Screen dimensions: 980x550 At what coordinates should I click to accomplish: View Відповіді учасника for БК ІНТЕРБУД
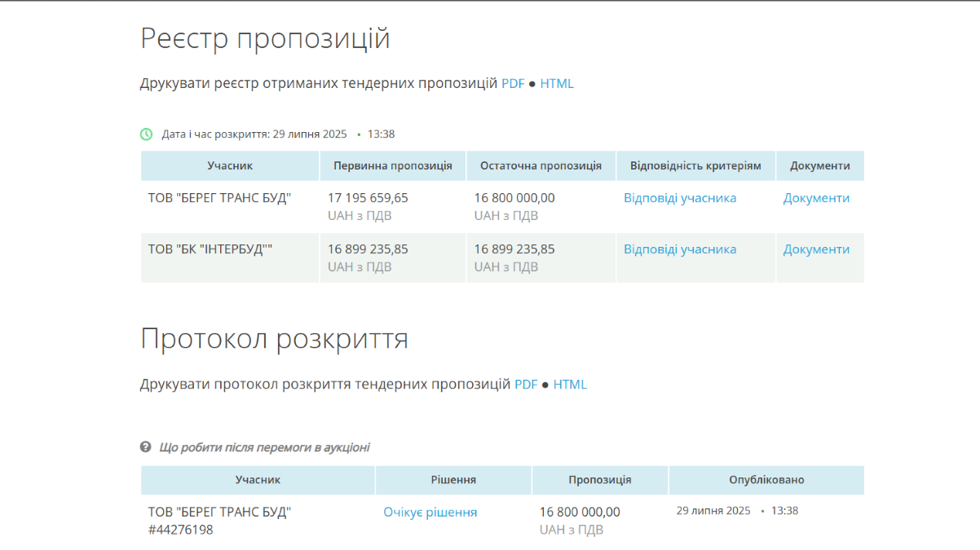coord(680,249)
